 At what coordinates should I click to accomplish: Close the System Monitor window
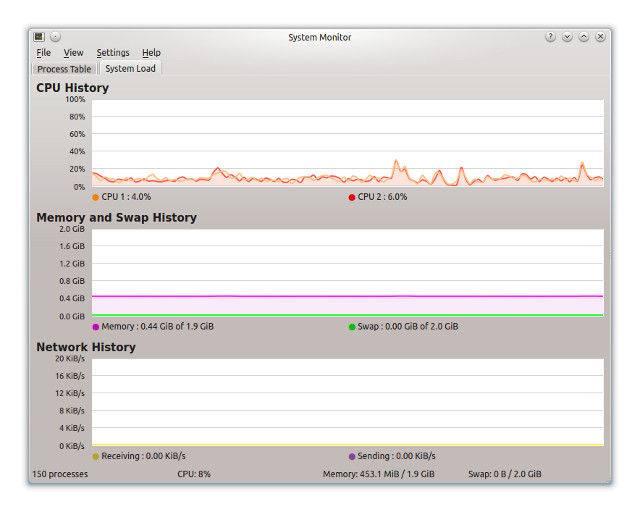(600, 37)
